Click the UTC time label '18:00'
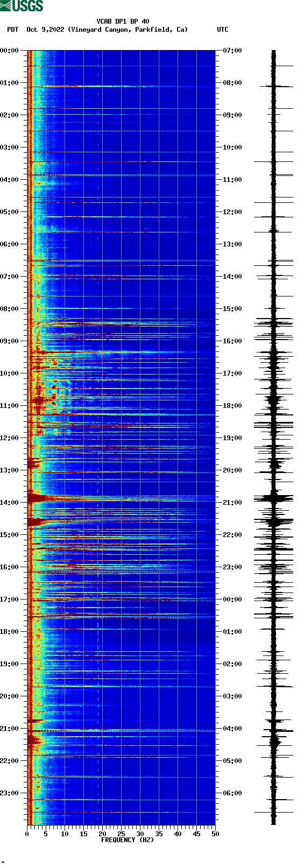The image size is (297, 868). (x=232, y=406)
